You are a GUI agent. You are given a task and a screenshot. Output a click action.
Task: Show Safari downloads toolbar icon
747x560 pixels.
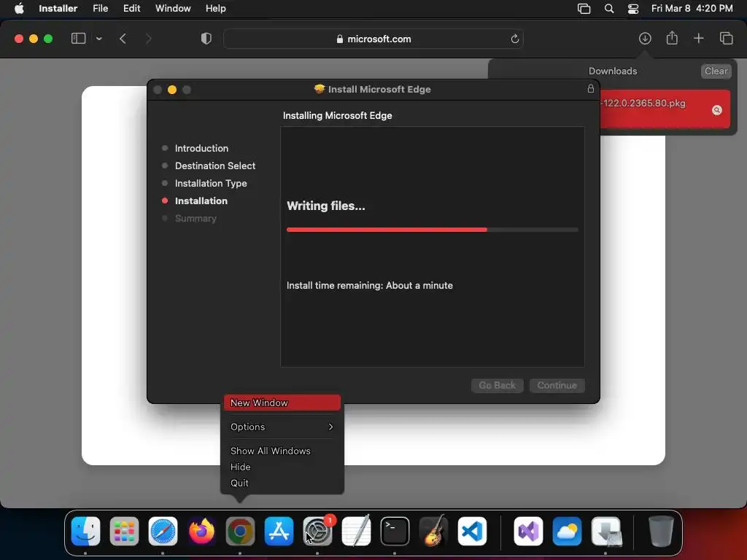pos(645,39)
